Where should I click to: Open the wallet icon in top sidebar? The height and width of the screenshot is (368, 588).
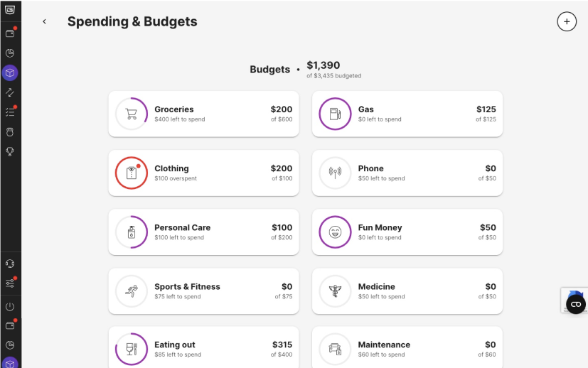[10, 33]
